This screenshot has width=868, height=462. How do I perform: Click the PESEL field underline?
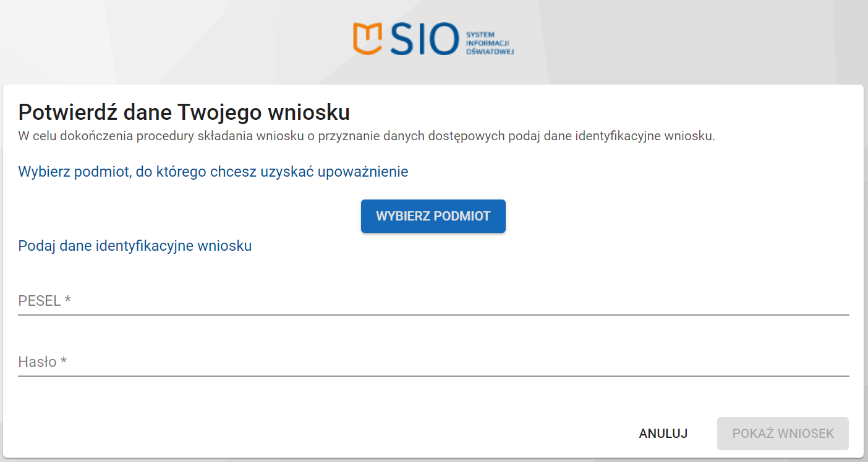(433, 314)
